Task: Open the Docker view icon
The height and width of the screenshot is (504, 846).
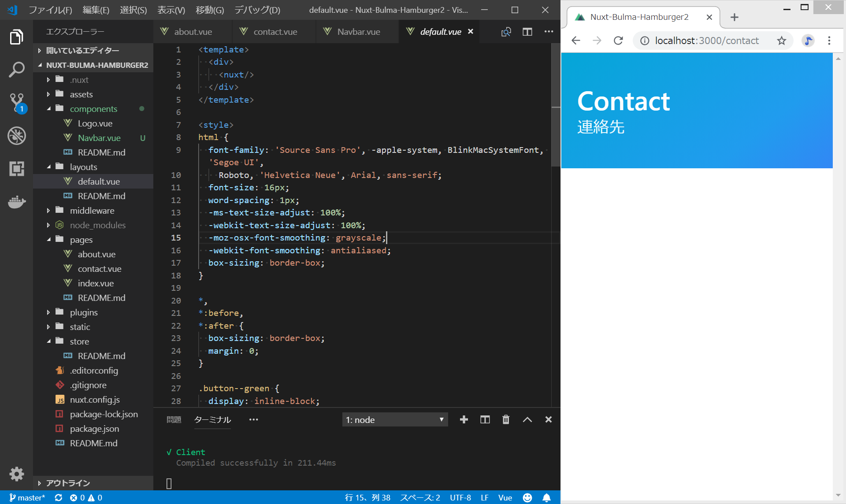Action: point(16,202)
